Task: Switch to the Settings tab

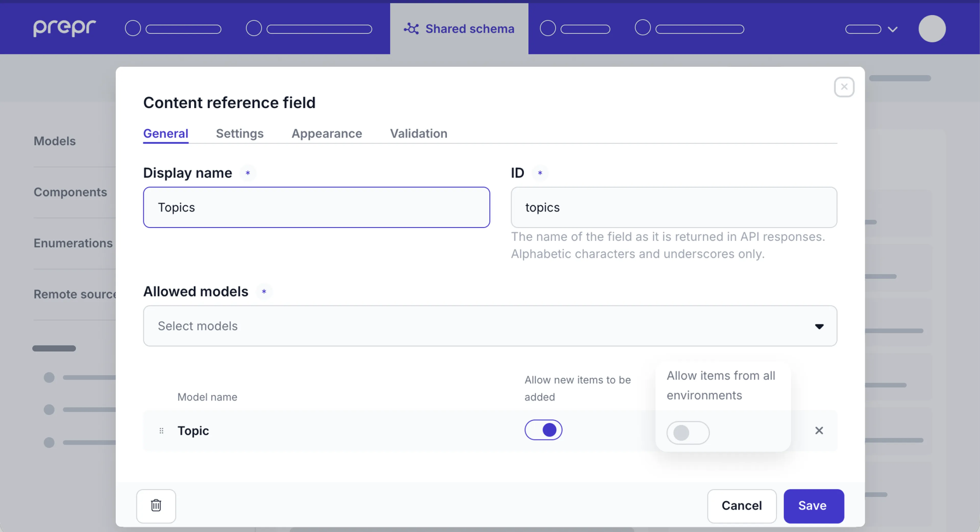Action: (240, 133)
